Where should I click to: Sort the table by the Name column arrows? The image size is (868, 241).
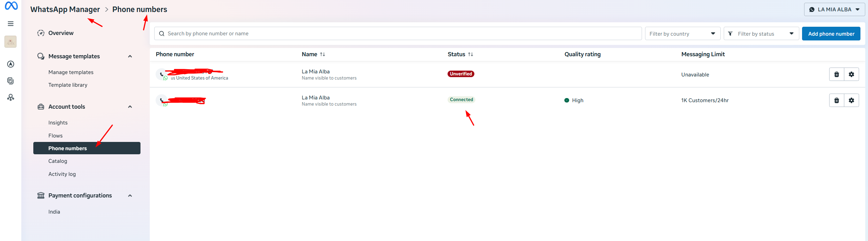[323, 55]
